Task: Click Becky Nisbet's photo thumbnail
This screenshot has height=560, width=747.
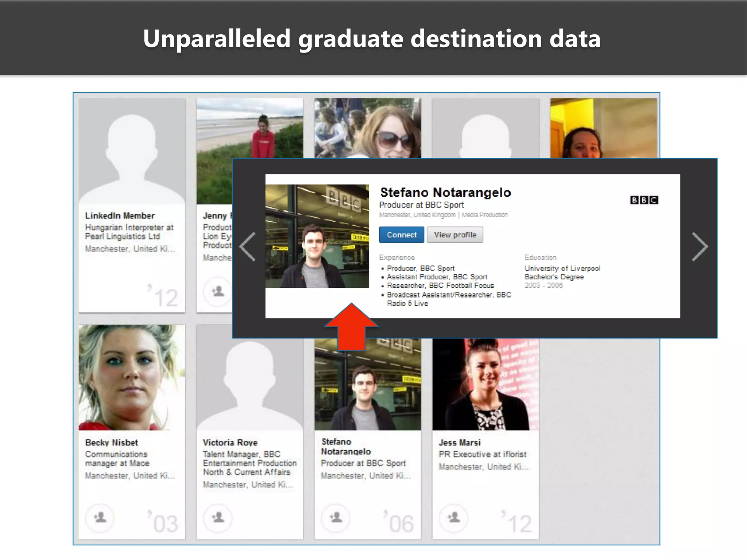Action: pyautogui.click(x=132, y=377)
